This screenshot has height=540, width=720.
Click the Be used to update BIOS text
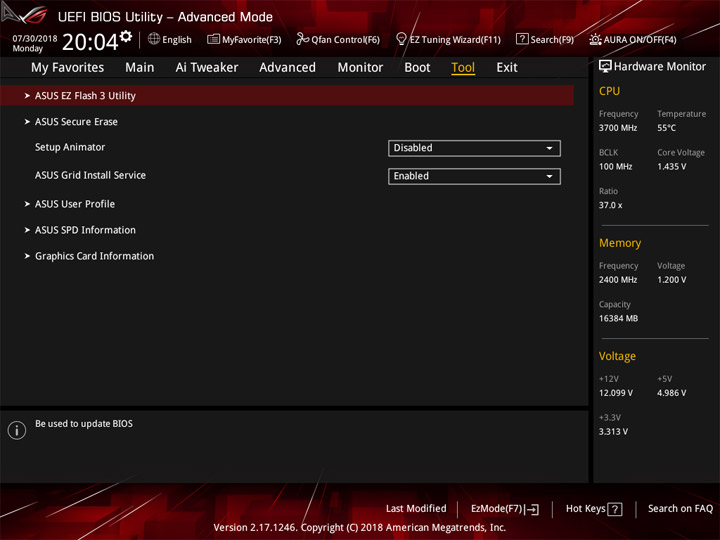click(84, 423)
